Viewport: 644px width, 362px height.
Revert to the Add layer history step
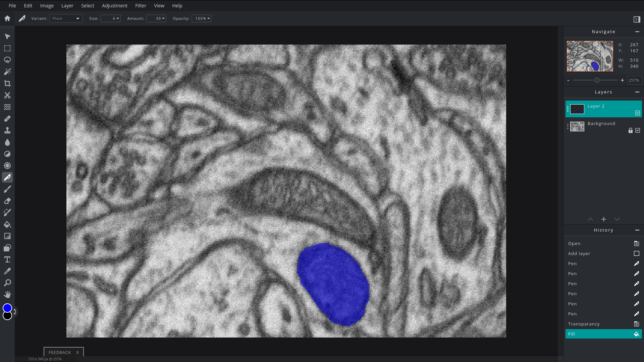604,253
